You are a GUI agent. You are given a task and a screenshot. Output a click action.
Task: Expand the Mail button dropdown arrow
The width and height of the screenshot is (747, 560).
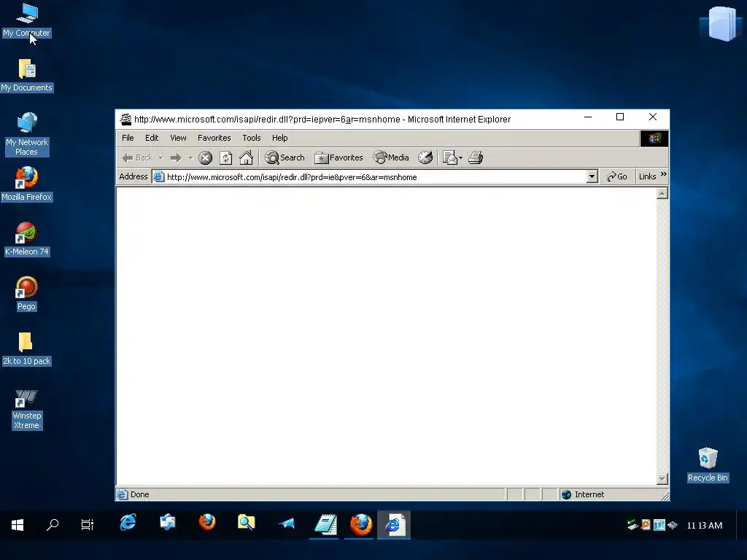[x=461, y=157]
